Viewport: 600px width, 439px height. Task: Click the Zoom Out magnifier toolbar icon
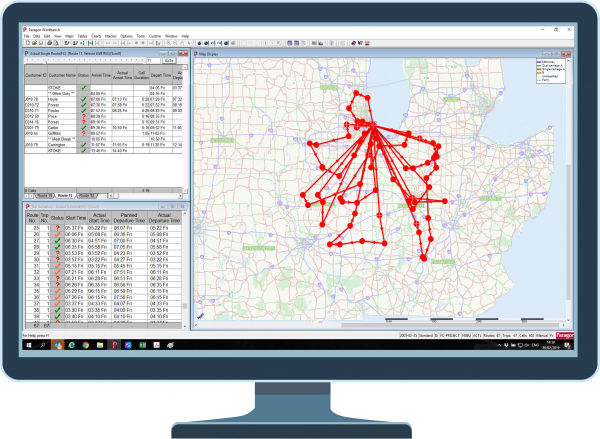pos(175,43)
